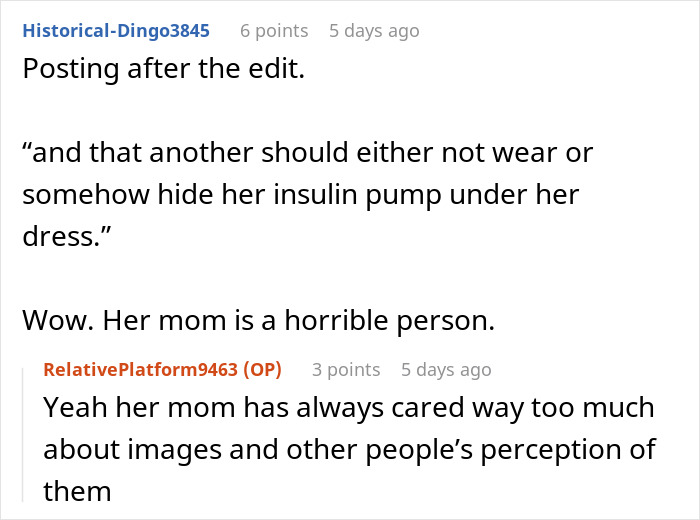Click the 6 points score
700x520 pixels.
coord(274,31)
